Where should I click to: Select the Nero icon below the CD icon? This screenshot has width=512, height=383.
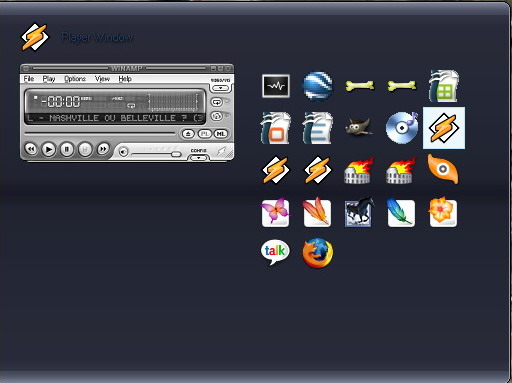401,171
